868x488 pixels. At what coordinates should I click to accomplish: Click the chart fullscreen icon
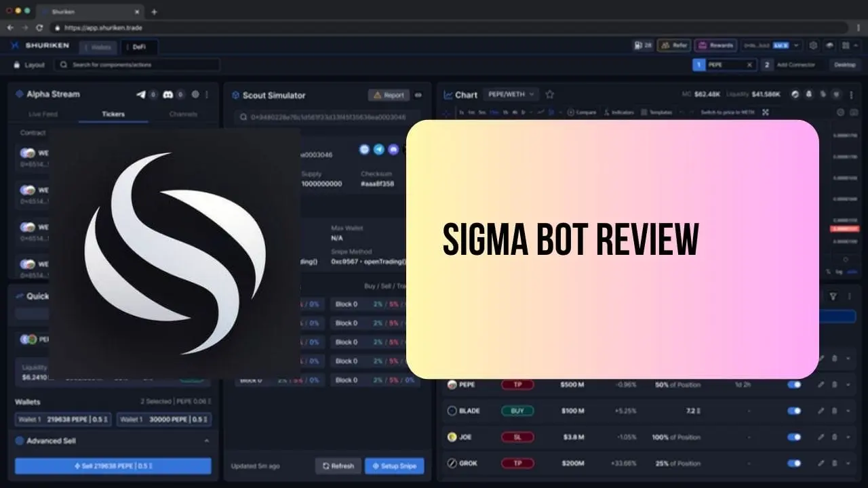pyautogui.click(x=766, y=113)
